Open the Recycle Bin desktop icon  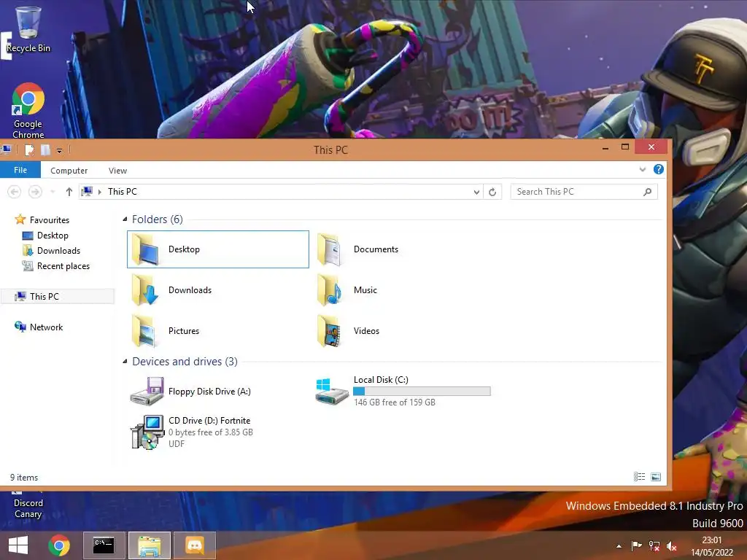click(28, 29)
